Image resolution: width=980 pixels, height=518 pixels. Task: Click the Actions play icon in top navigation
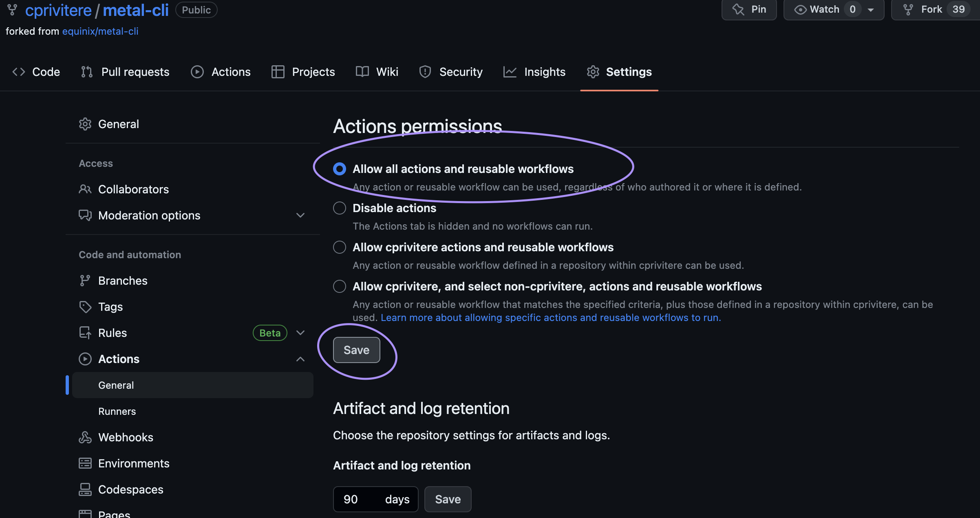[x=197, y=72]
